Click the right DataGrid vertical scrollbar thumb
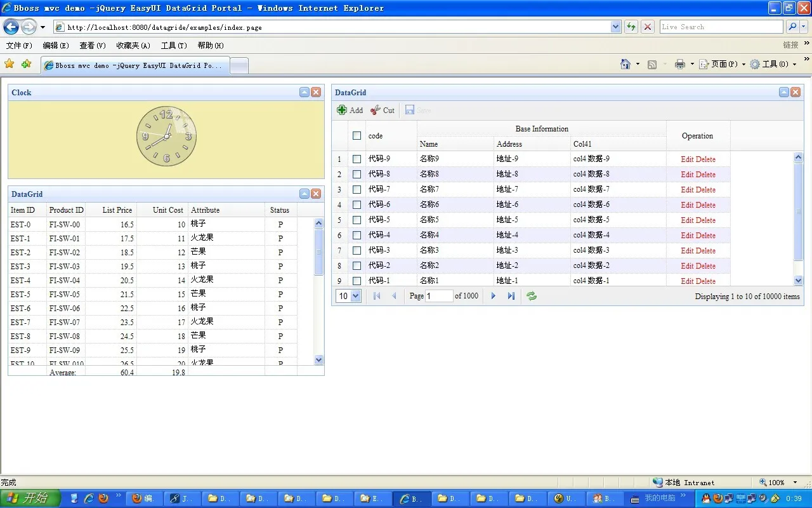 pyautogui.click(x=798, y=211)
